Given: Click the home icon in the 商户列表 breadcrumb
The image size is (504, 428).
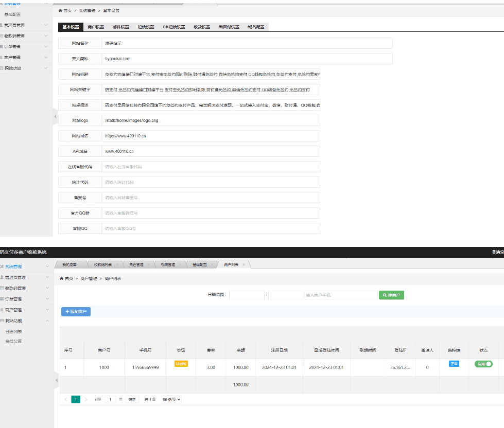Looking at the screenshot, I should (62, 278).
